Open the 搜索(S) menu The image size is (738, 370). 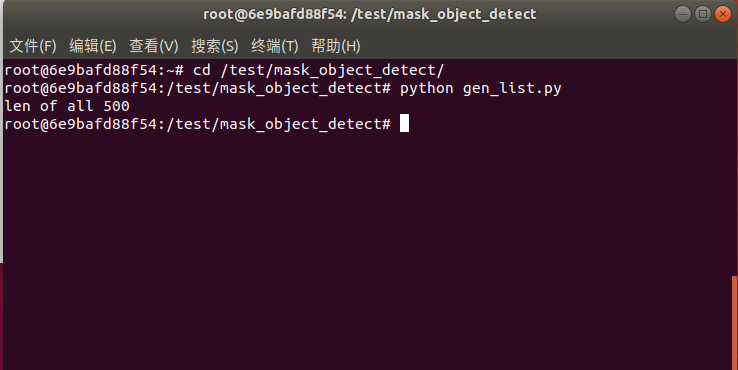point(215,46)
